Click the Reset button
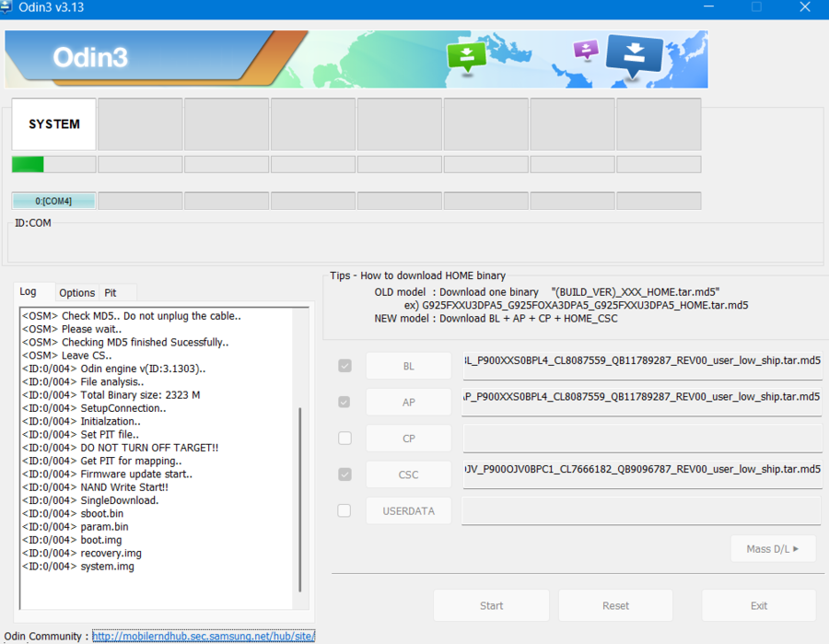The width and height of the screenshot is (829, 644). (x=615, y=605)
